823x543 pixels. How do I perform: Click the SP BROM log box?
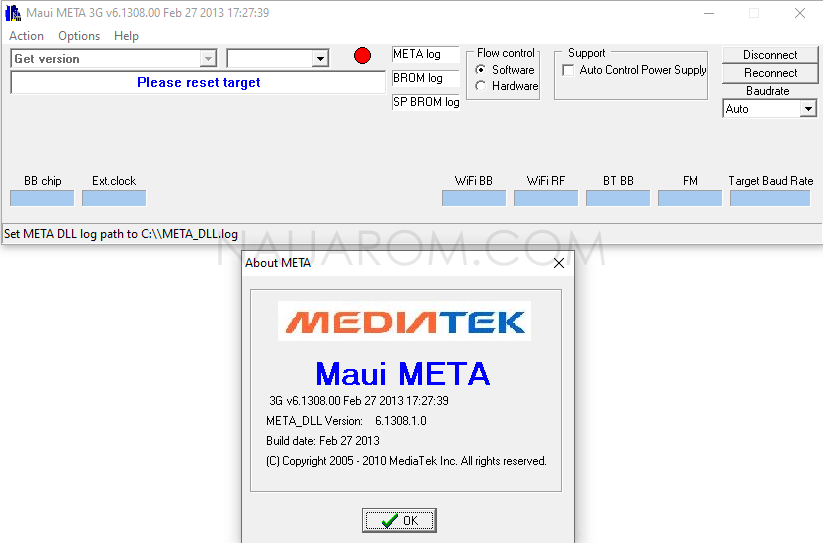[x=426, y=102]
